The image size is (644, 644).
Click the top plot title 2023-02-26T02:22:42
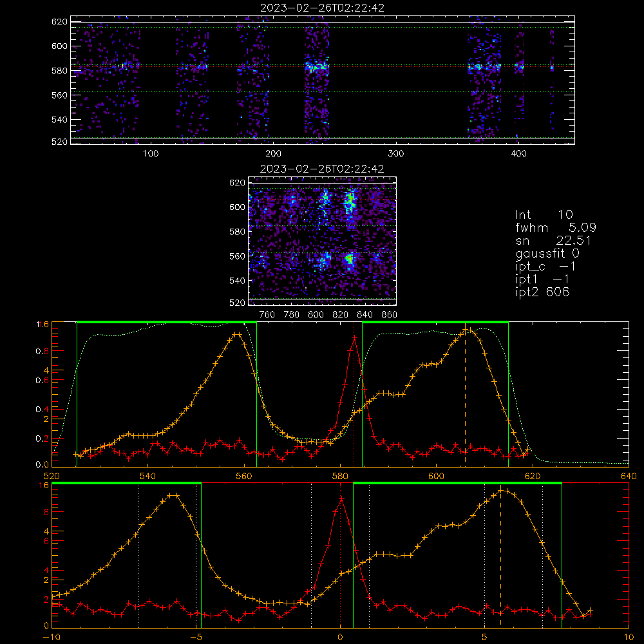(322, 8)
